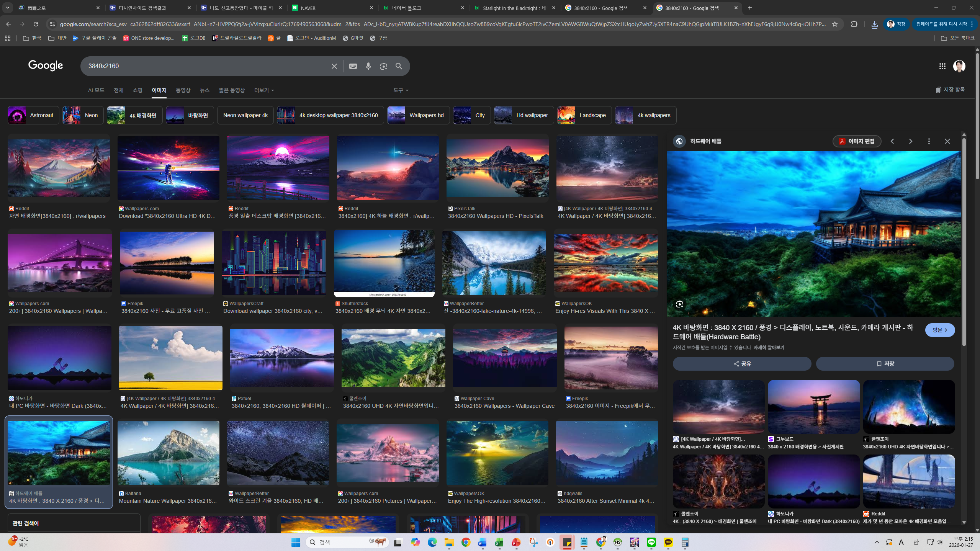Go to next image in preview panel

(910, 141)
